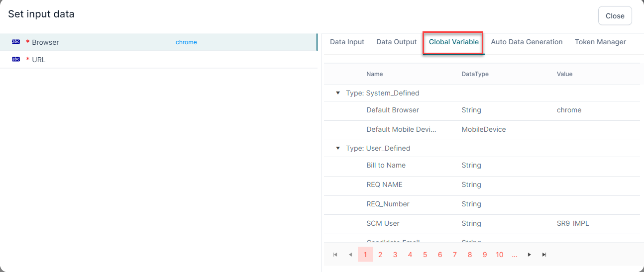The height and width of the screenshot is (272, 644).
Task: Close the Set input data dialog
Action: pyautogui.click(x=615, y=16)
